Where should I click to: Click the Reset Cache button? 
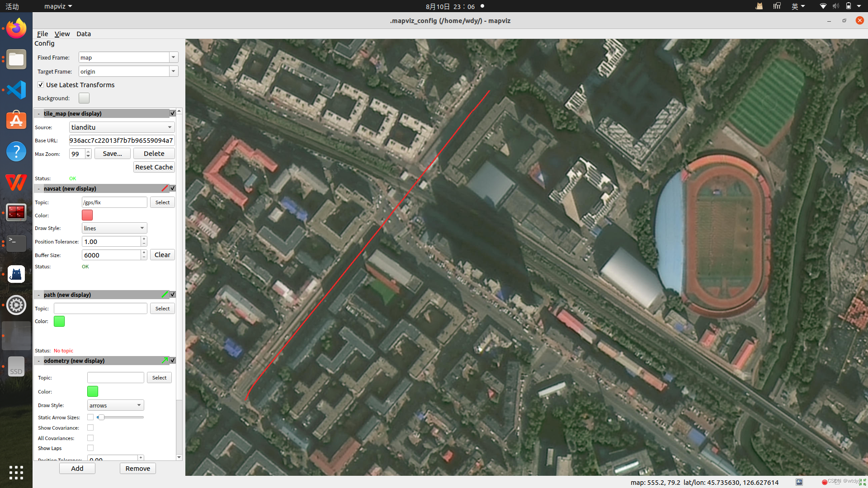pyautogui.click(x=154, y=167)
